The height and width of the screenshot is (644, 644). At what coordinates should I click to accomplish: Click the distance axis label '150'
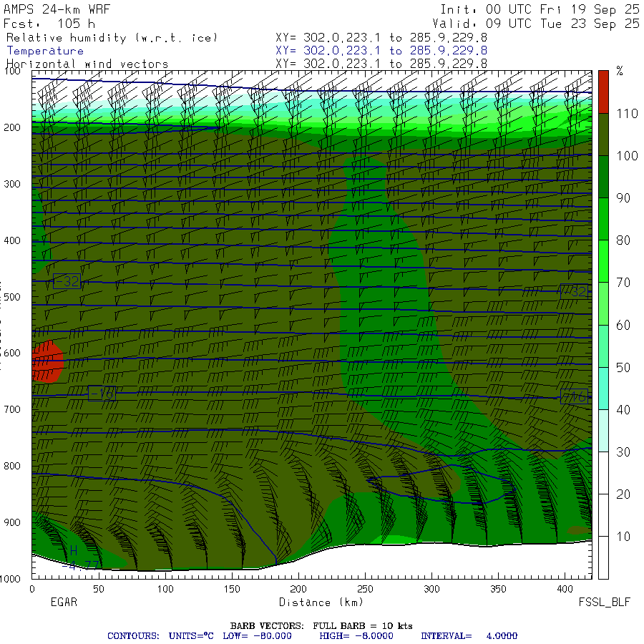pos(232,590)
